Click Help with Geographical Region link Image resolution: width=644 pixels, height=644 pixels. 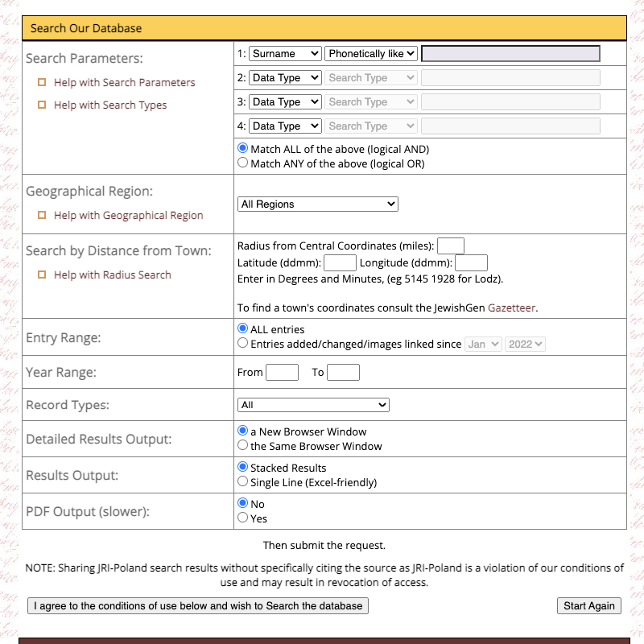tap(128, 215)
